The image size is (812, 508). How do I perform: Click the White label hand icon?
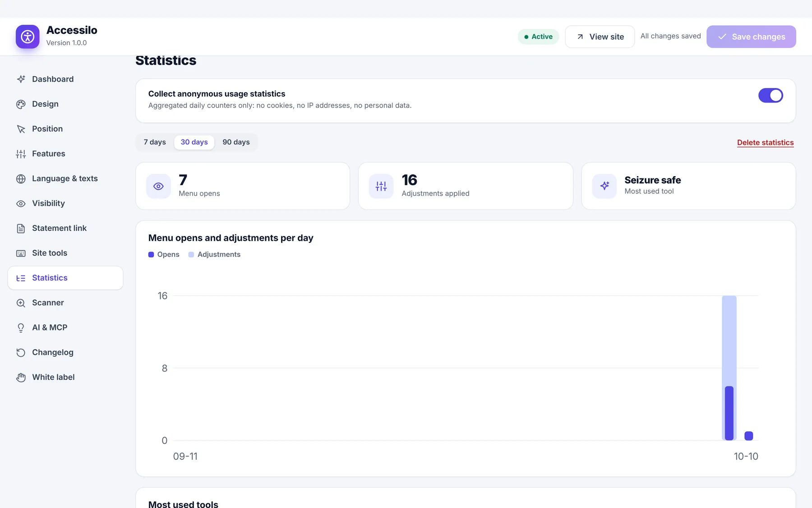(21, 377)
